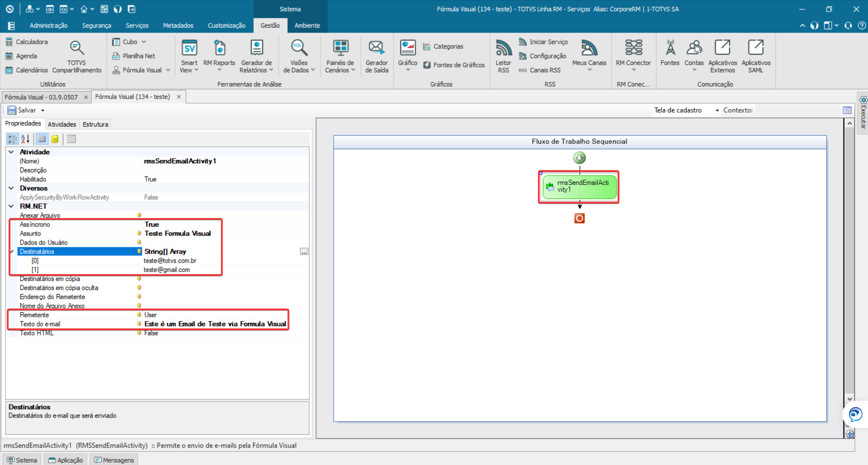This screenshot has width=868, height=465.
Task: Open Calendários in the ribbon
Action: coord(26,70)
